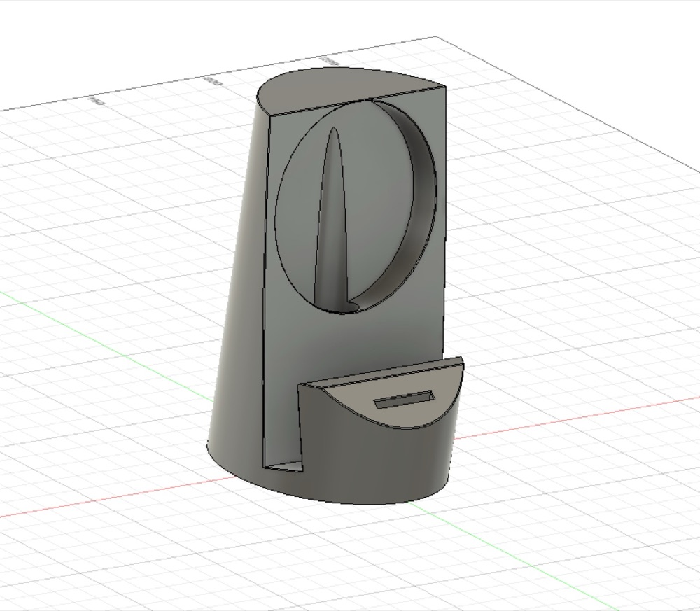Click the rectangular slot in the base ledge

[x=404, y=400]
